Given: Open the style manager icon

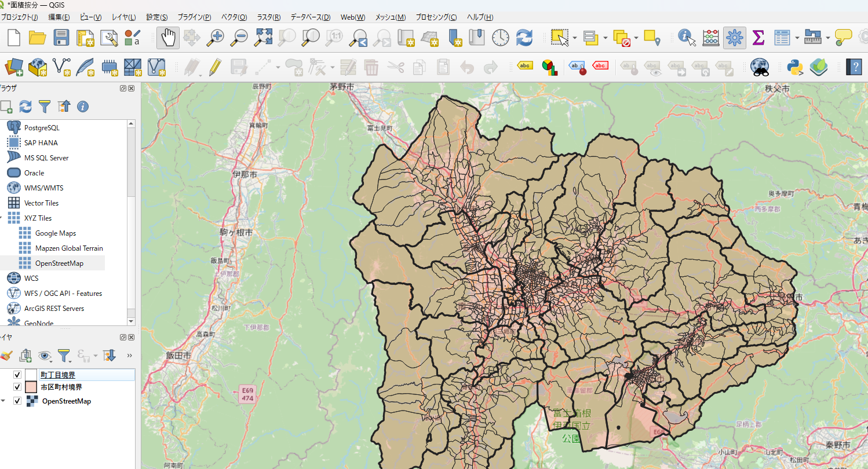Looking at the screenshot, I should [133, 38].
